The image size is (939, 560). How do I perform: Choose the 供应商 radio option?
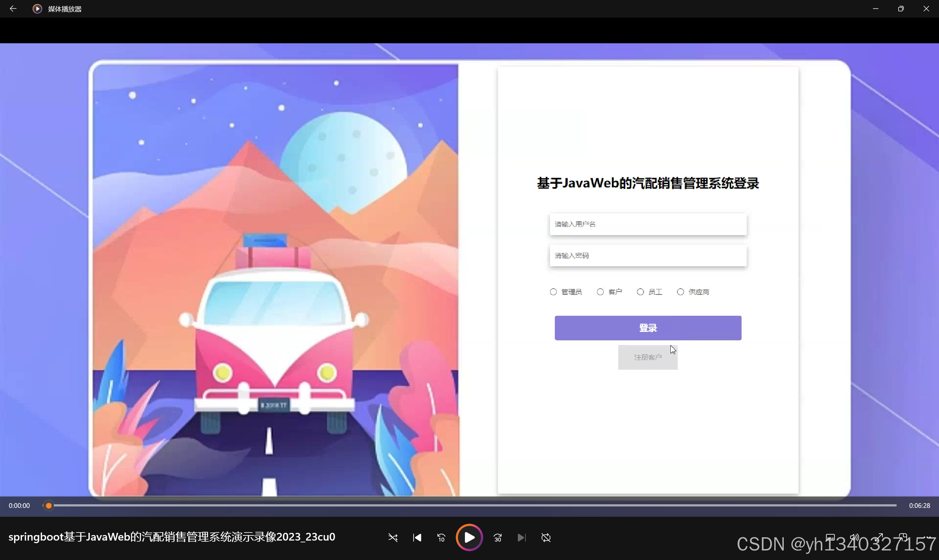click(x=680, y=292)
